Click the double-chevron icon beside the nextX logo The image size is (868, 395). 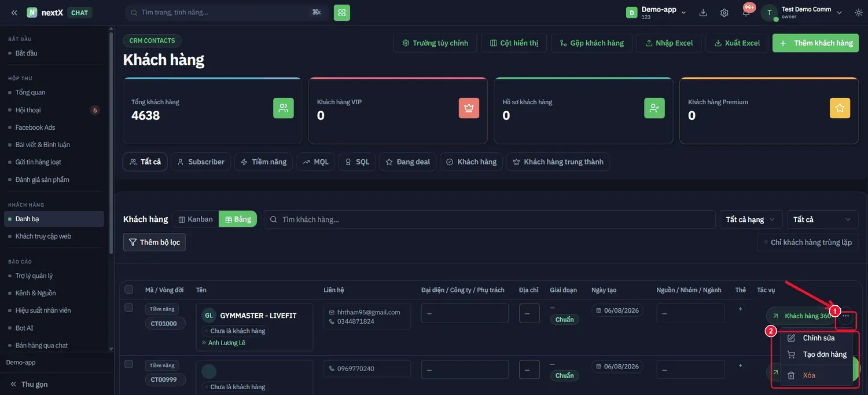click(14, 12)
